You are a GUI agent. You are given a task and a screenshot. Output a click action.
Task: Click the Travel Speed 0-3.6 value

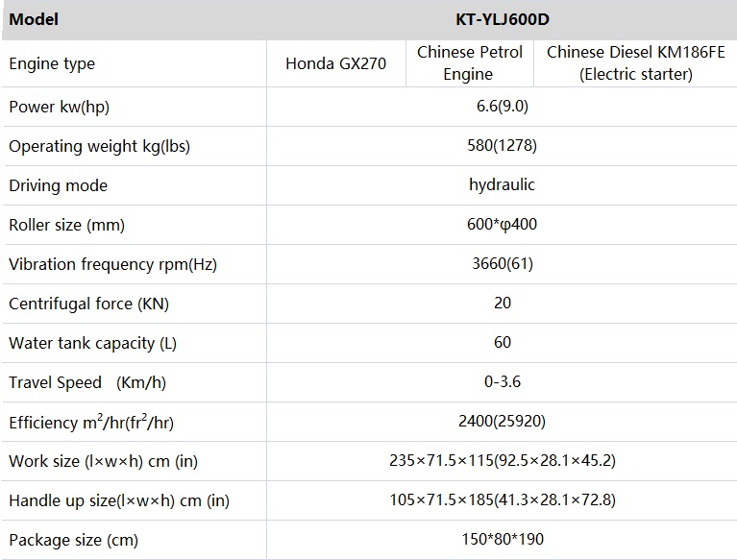click(502, 381)
